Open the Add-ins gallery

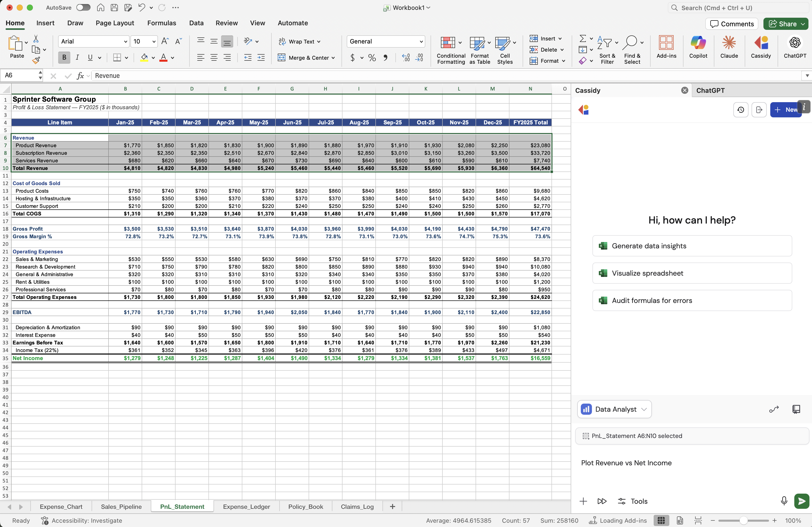(x=666, y=47)
